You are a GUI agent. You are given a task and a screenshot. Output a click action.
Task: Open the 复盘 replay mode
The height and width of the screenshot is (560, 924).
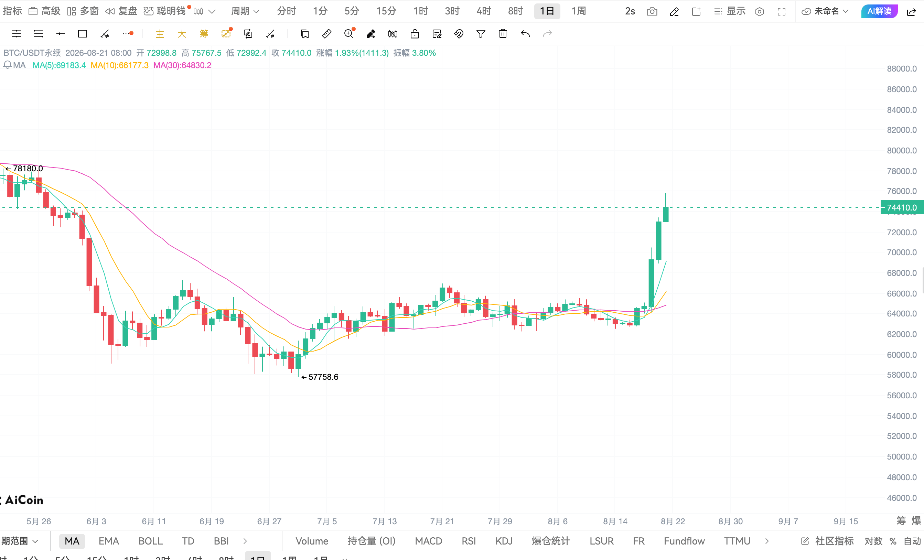click(121, 11)
